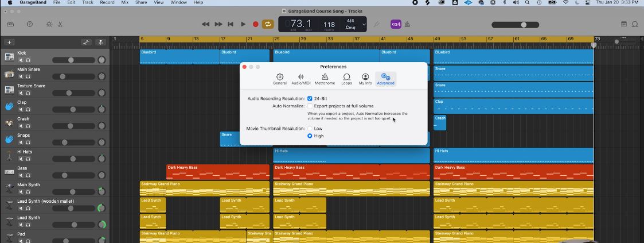The width and height of the screenshot is (644, 243).
Task: Click the Clap track pan knob
Action: pos(102,109)
